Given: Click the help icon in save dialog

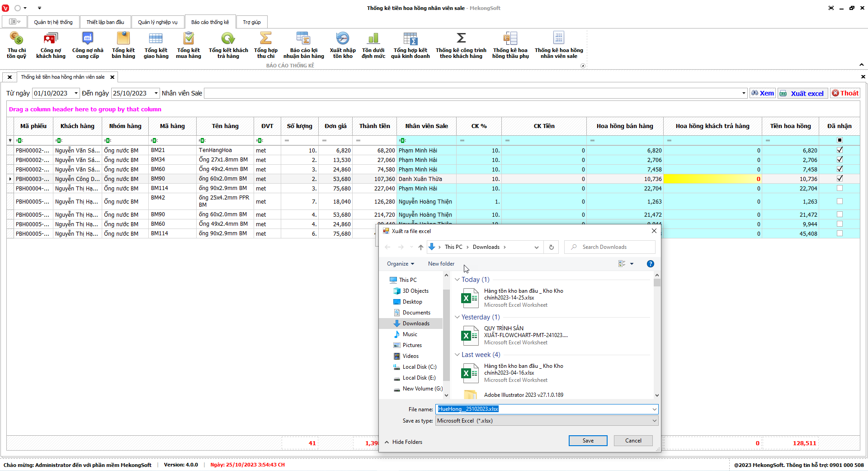Looking at the screenshot, I should (650, 264).
